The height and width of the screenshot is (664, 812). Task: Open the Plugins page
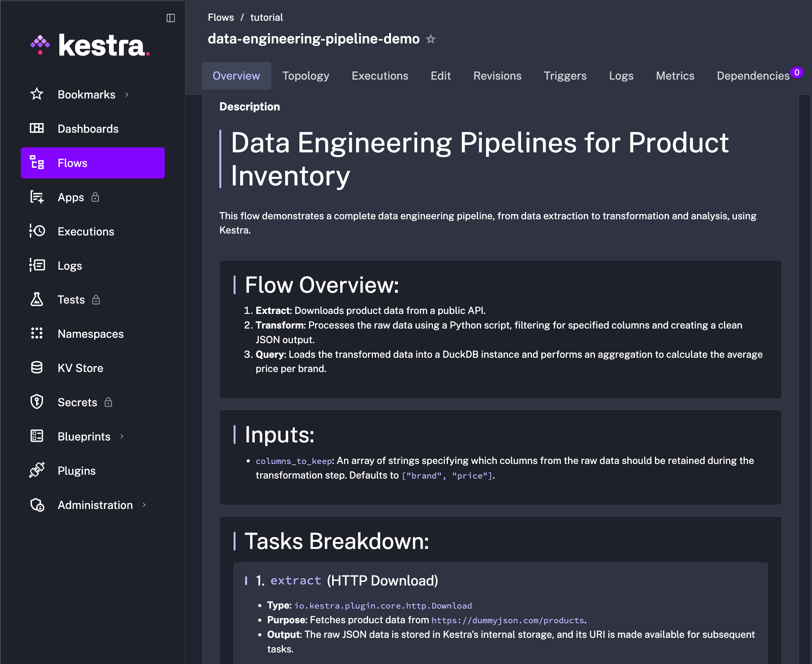click(76, 471)
